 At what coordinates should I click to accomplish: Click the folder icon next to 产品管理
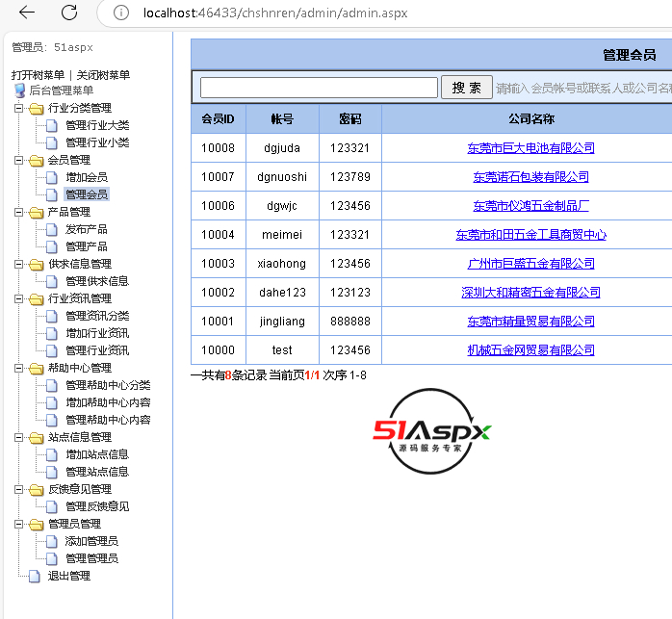click(x=37, y=212)
